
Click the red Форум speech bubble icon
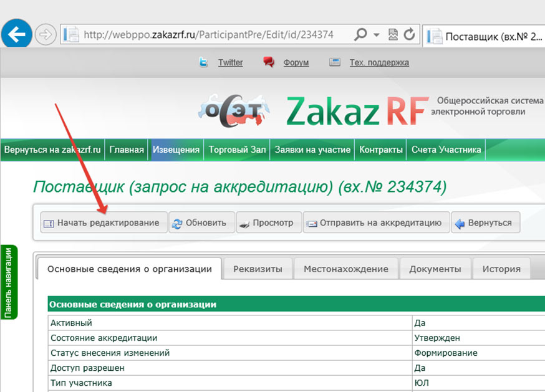pos(269,62)
